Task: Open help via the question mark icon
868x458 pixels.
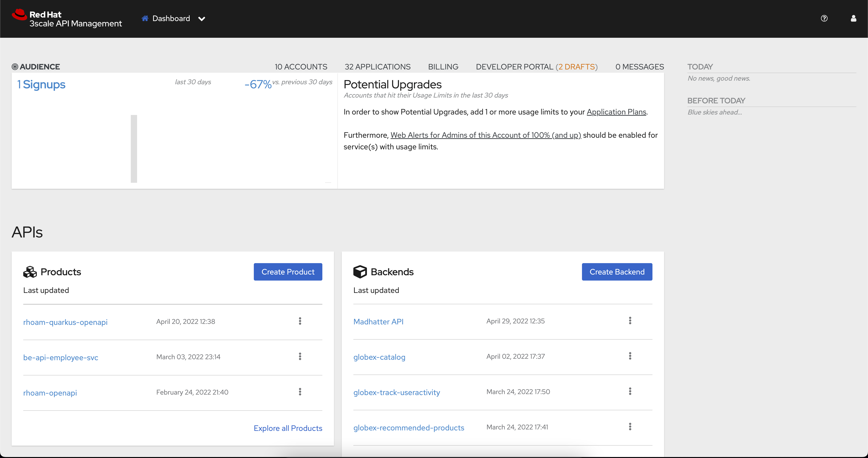Action: (825, 19)
